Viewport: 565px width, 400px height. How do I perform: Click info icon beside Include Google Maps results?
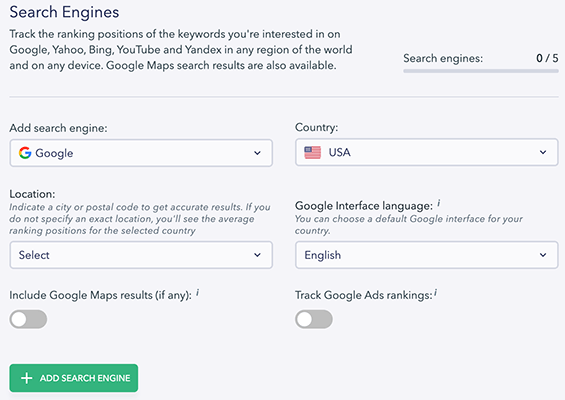[197, 293]
